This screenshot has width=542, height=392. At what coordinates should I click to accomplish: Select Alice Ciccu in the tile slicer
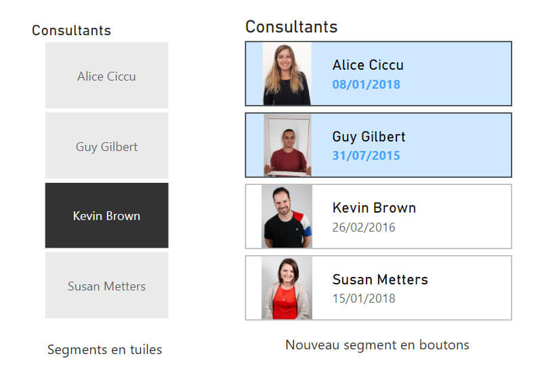(x=106, y=76)
